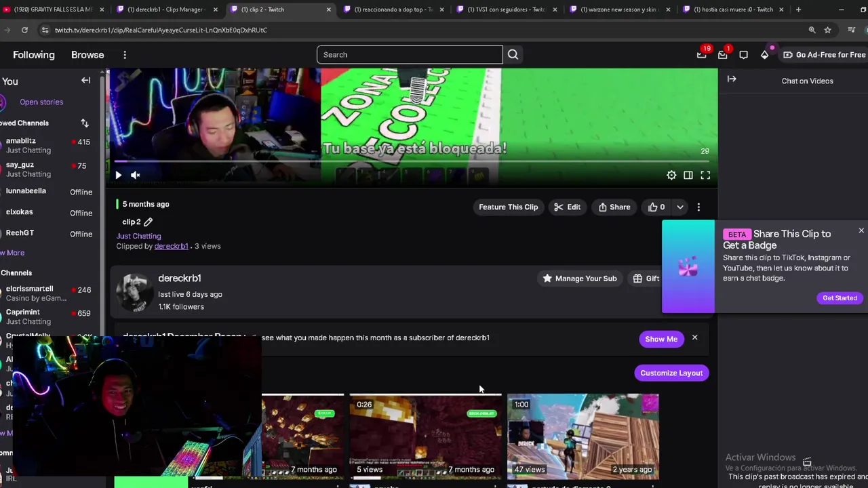Open the clip's three-dot options menu
Image resolution: width=868 pixels, height=488 pixels.
click(698, 207)
